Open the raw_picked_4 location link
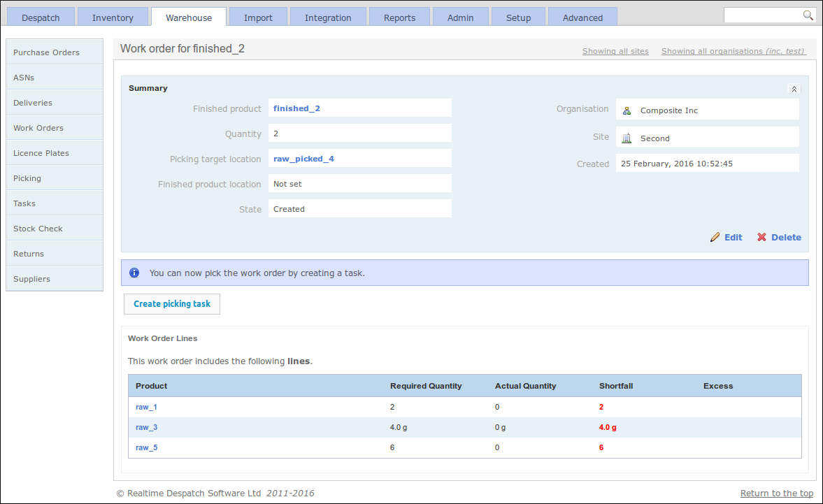The image size is (823, 504). tap(303, 159)
